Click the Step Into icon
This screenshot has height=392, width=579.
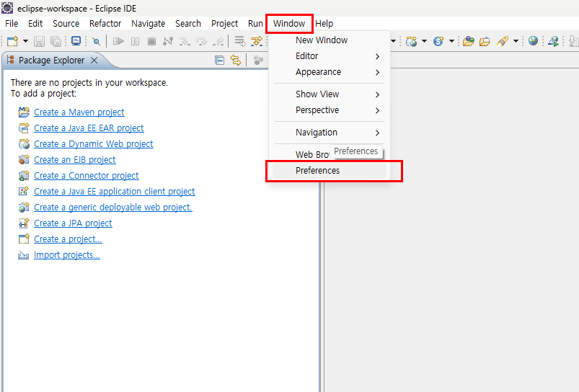[x=185, y=41]
